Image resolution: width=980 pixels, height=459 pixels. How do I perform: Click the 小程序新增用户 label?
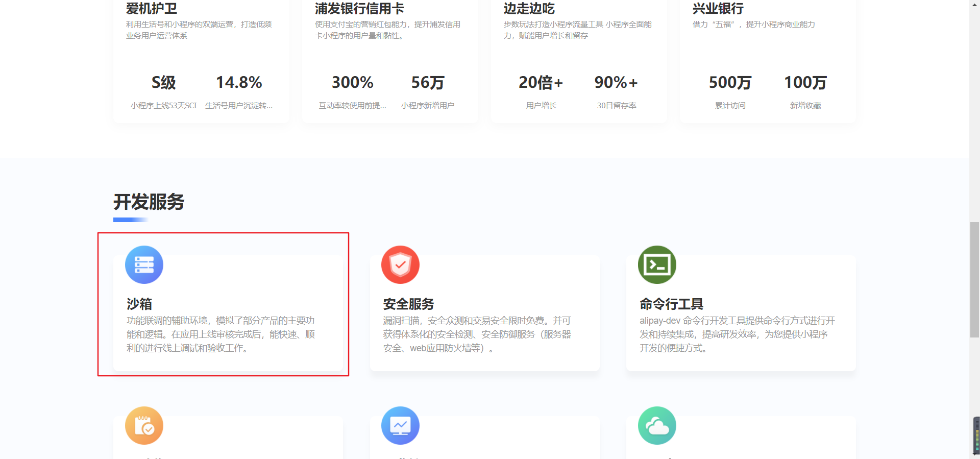(x=428, y=105)
